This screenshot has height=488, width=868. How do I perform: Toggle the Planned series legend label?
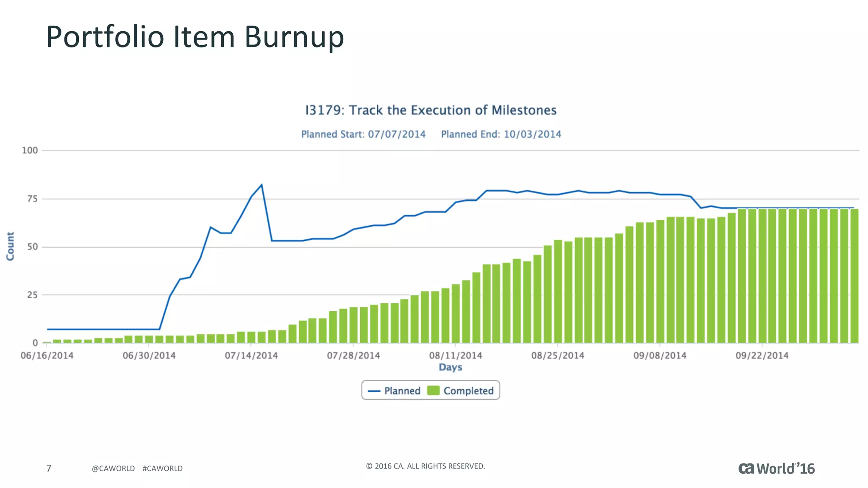[x=402, y=391]
